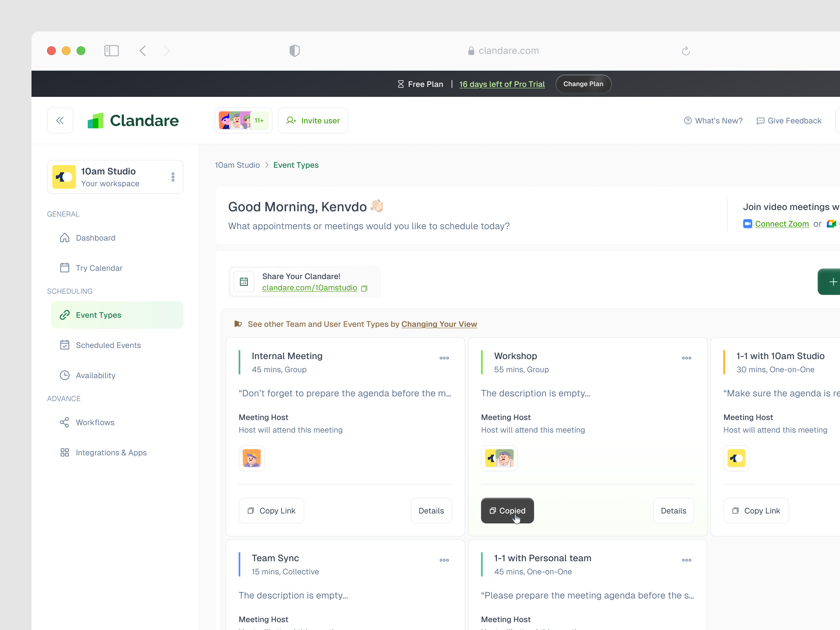Click the flag icon beside See other Team
The height and width of the screenshot is (630, 840).
pyautogui.click(x=238, y=324)
